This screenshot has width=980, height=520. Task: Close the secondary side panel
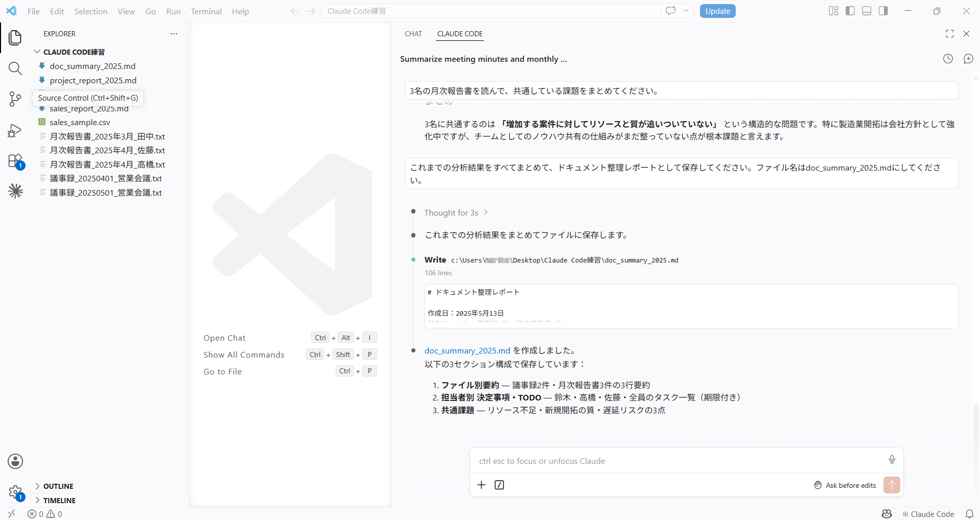tap(966, 34)
